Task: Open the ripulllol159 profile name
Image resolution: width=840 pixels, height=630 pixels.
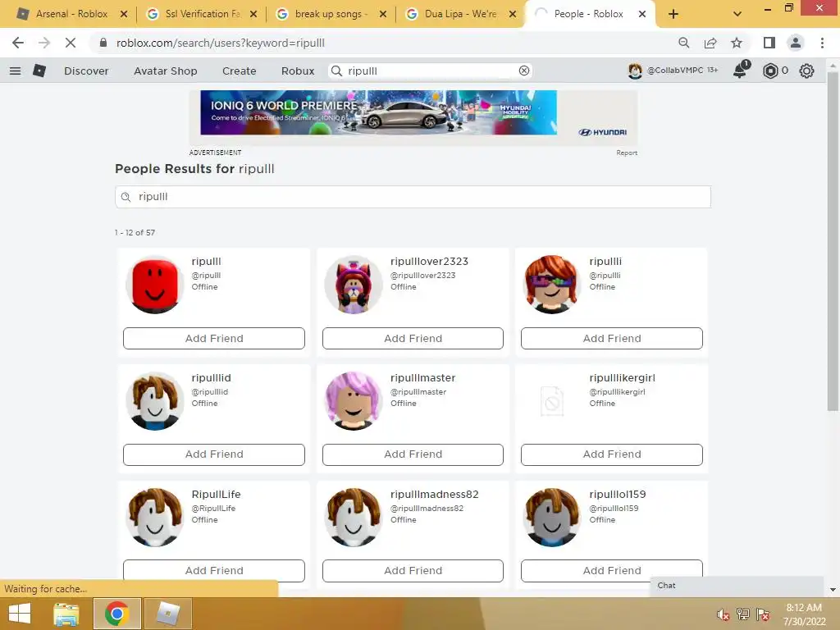Action: click(x=617, y=494)
